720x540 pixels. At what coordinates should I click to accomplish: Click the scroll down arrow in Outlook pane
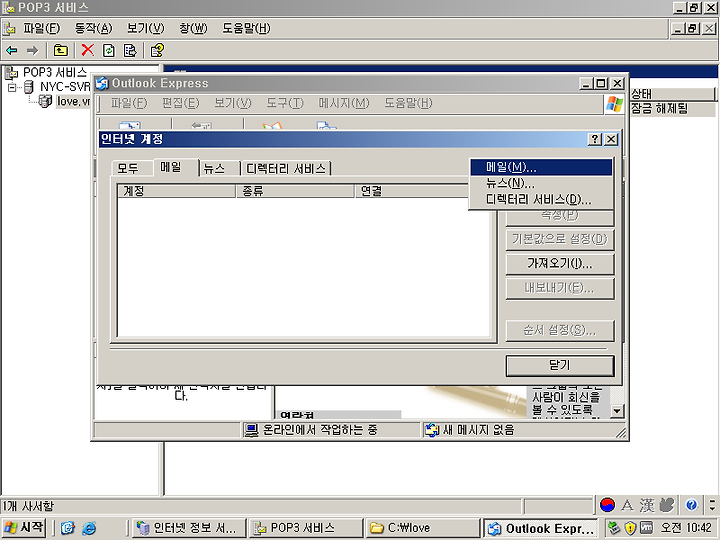[x=617, y=411]
